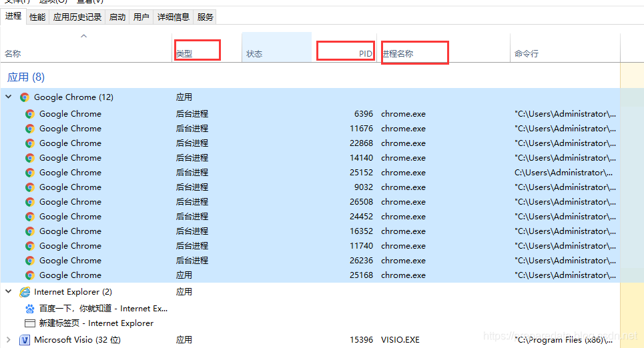
Task: Click the PID value 11676
Action: pyautogui.click(x=362, y=129)
